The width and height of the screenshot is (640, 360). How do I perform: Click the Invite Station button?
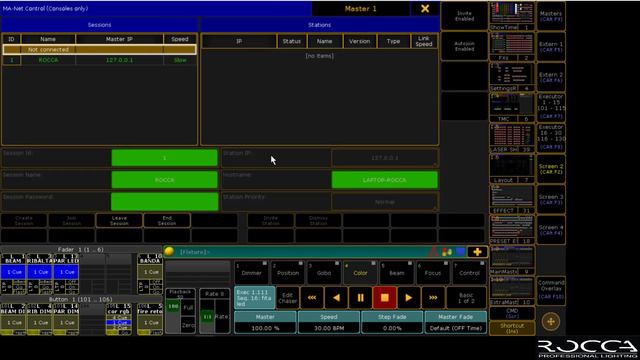[271, 220]
